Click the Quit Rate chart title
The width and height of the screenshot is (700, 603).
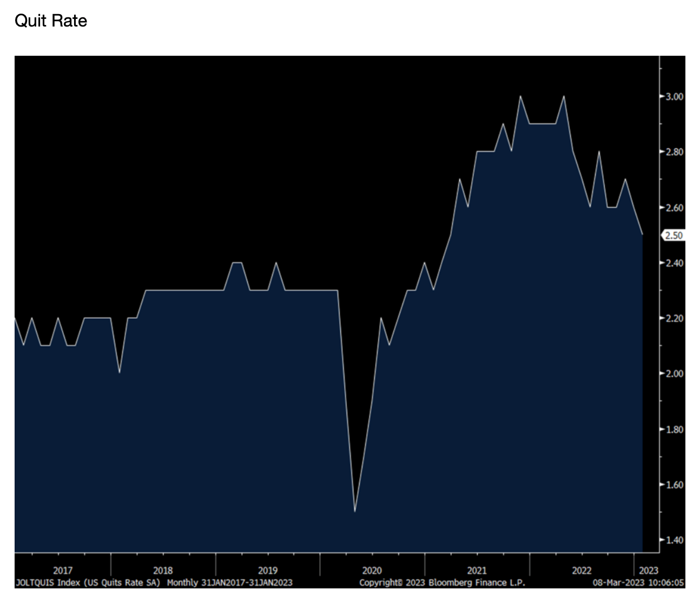click(51, 21)
